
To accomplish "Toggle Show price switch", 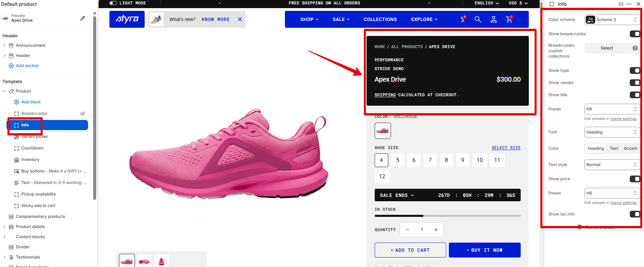I will 635,179.
